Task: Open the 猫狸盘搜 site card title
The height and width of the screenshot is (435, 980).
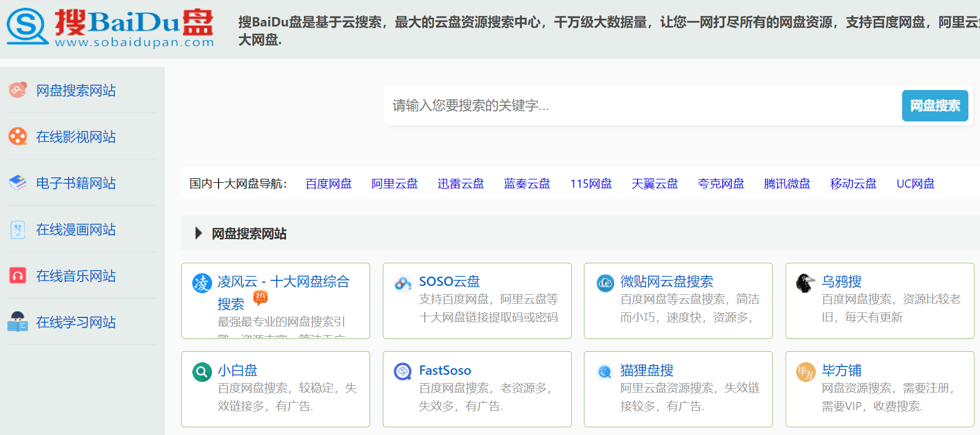Action: pyautogui.click(x=646, y=370)
